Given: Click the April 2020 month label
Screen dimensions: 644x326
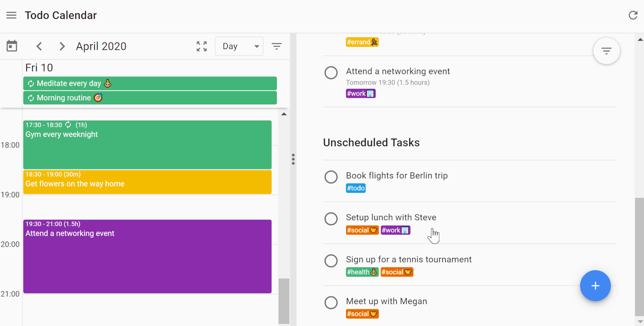Looking at the screenshot, I should pyautogui.click(x=101, y=46).
